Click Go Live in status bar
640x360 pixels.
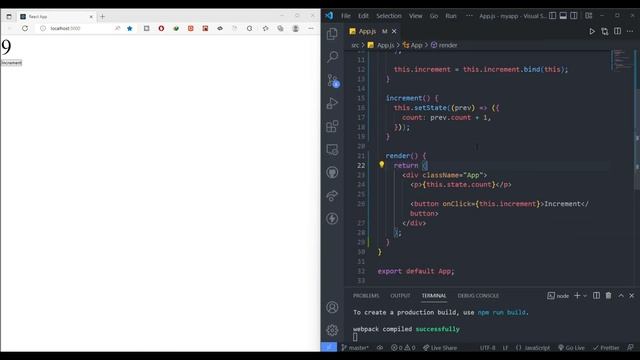(x=571, y=348)
